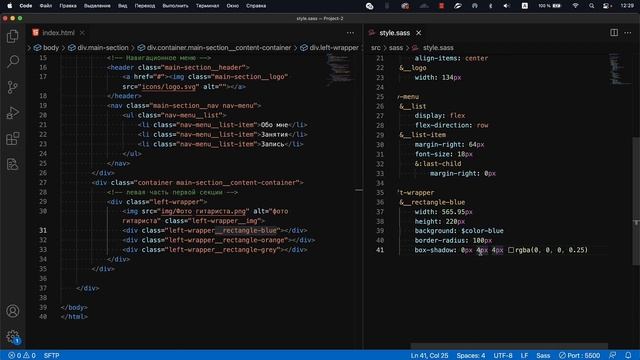Open the Extensions view
This screenshot has width=640, height=360.
click(x=13, y=139)
